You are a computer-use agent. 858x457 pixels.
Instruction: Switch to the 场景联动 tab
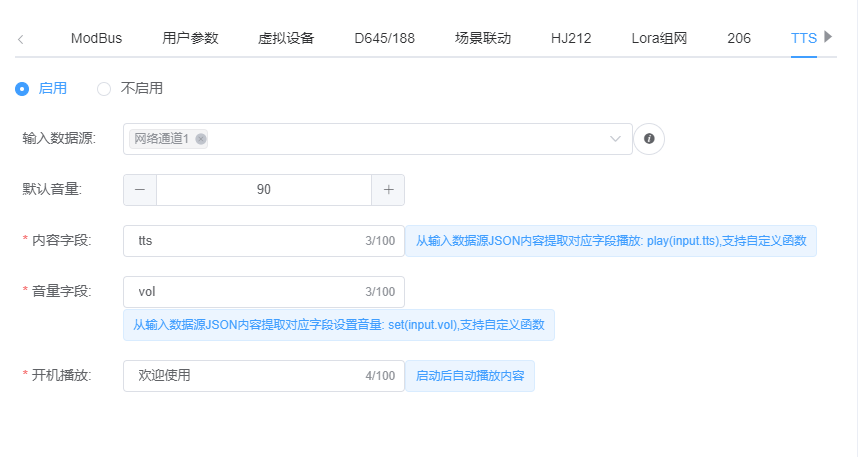(483, 38)
